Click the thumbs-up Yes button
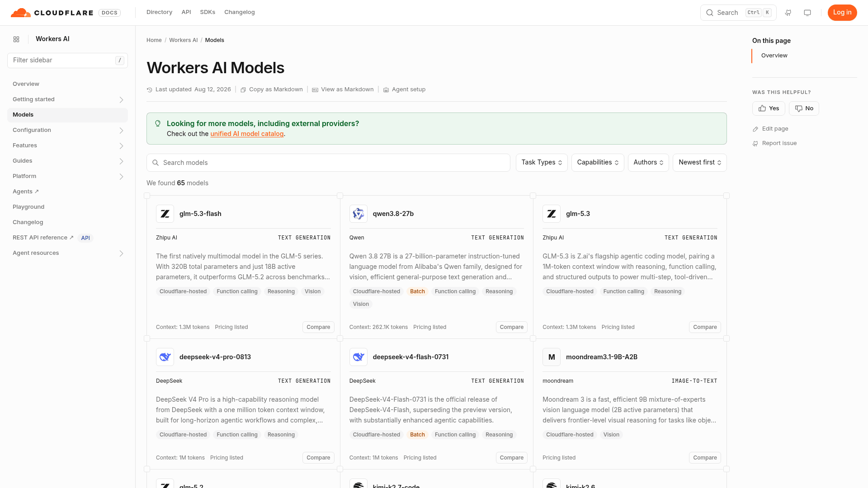 tap(769, 108)
